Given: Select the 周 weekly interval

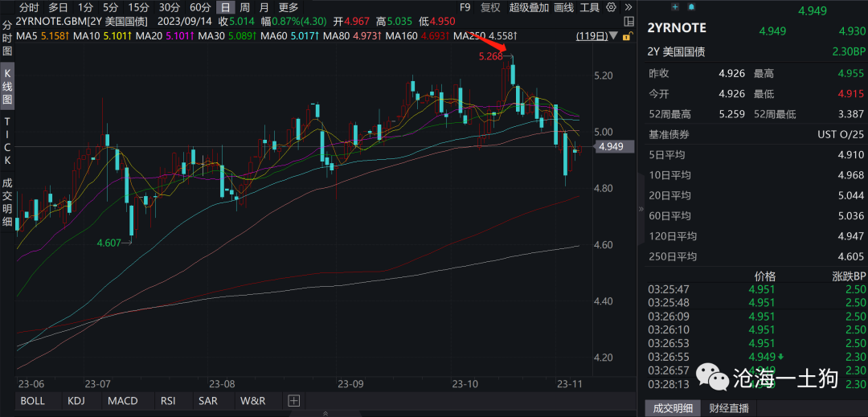Looking at the screenshot, I should (x=244, y=7).
